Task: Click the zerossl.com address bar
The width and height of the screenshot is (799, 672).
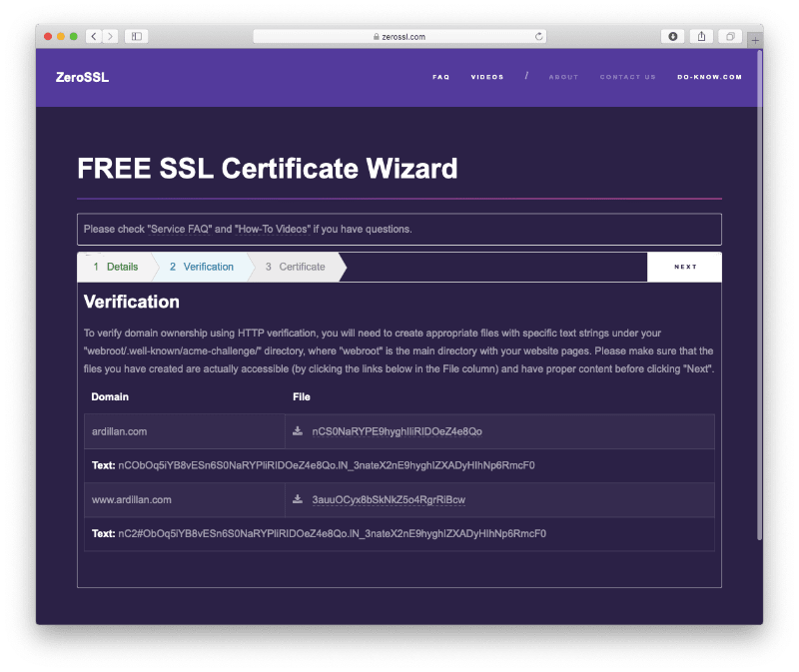Action: point(399,36)
